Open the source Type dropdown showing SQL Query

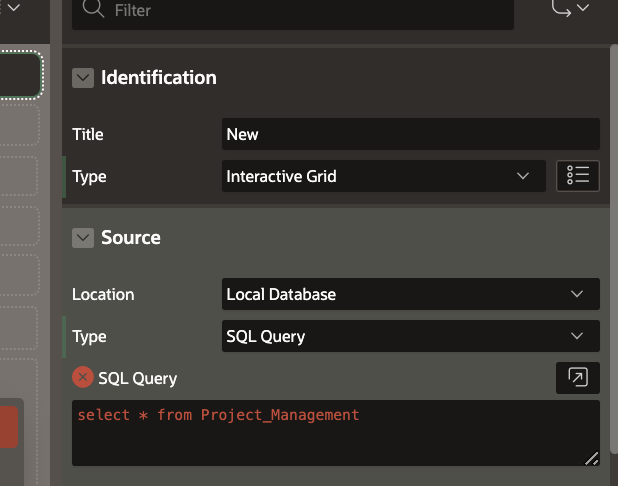point(411,336)
